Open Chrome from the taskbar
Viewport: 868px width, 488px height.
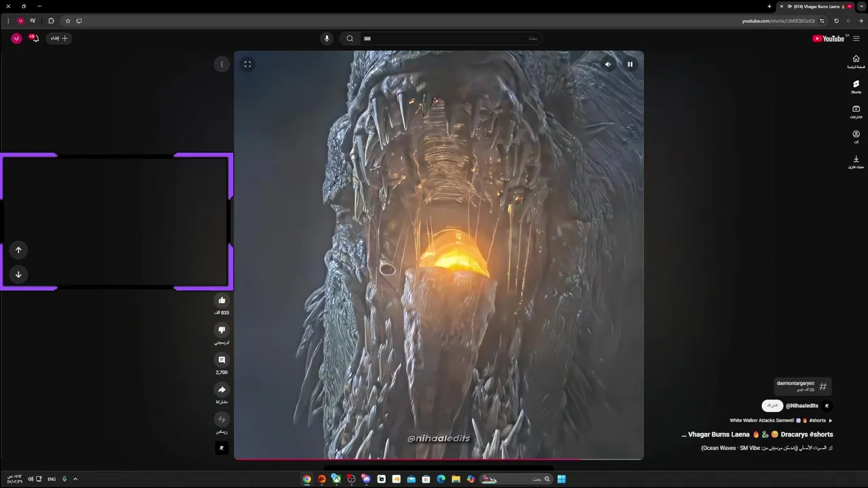tap(307, 479)
